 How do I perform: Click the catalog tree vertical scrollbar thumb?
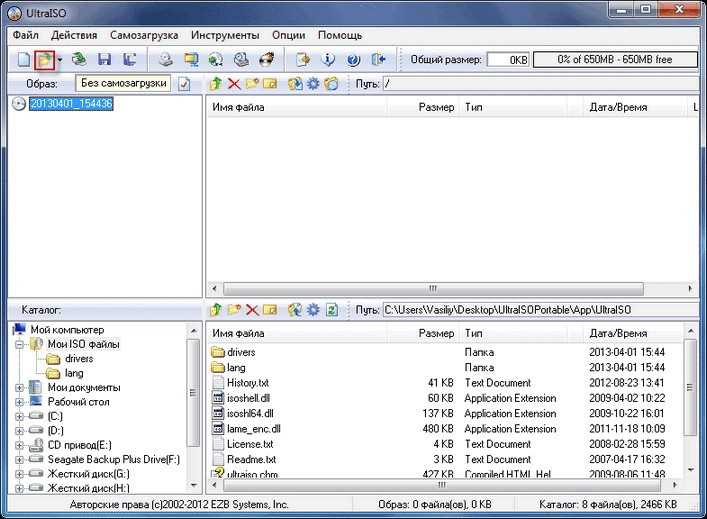pyautogui.click(x=193, y=393)
